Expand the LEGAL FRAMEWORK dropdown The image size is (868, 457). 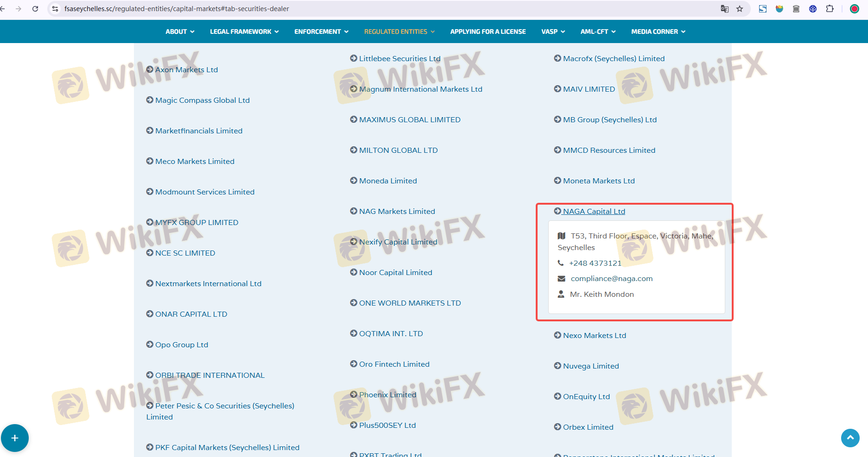pos(244,31)
